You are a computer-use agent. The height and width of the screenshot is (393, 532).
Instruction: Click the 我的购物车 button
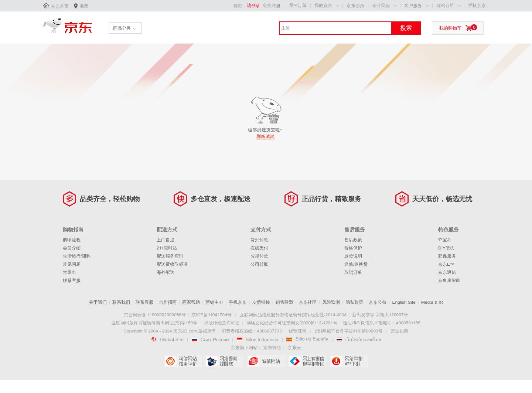click(x=458, y=28)
